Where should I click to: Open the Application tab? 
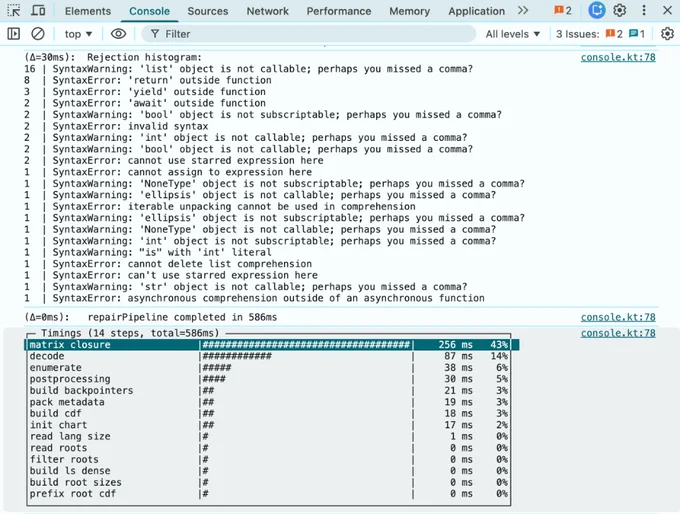[476, 11]
